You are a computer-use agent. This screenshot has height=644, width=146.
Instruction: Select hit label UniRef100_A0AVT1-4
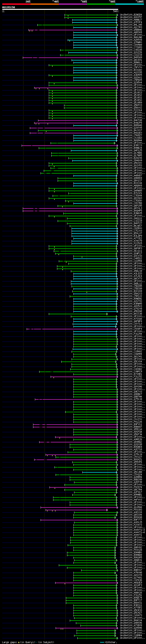[x=132, y=533]
